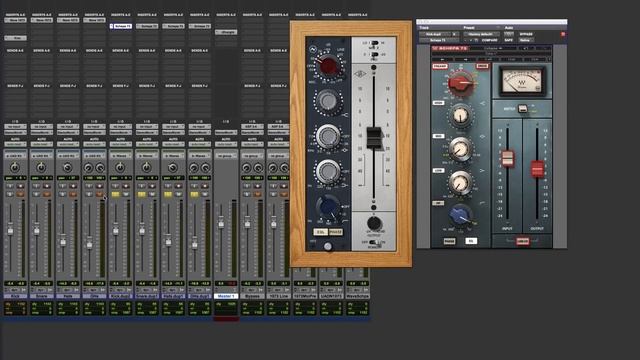Click the red target icon in Scheps 73 header
The width and height of the screenshot is (640, 360).
coord(563,34)
